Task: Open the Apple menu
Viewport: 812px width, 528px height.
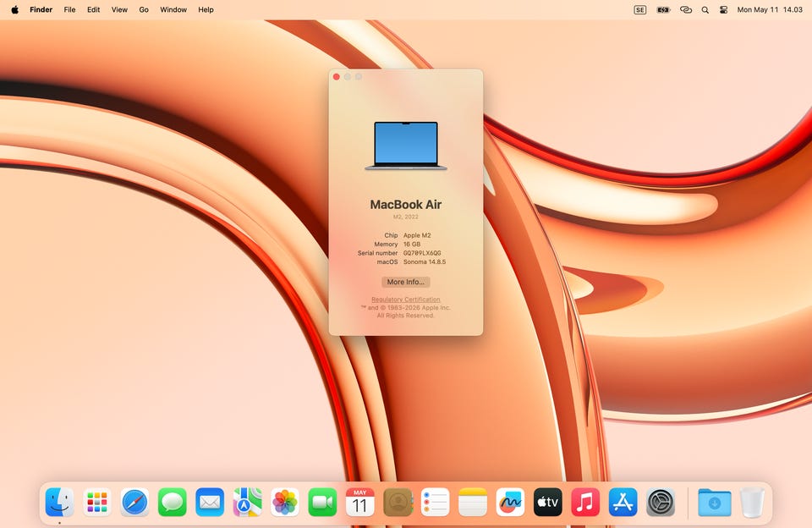Action: click(x=14, y=9)
